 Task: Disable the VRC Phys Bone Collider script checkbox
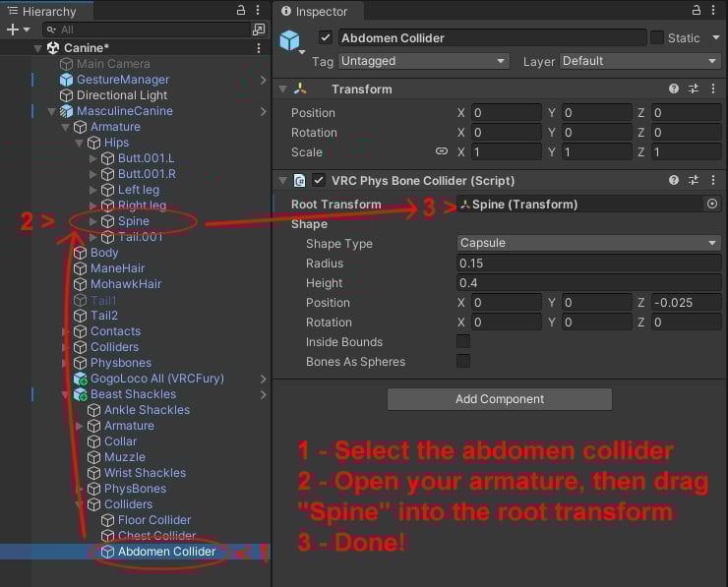319,180
